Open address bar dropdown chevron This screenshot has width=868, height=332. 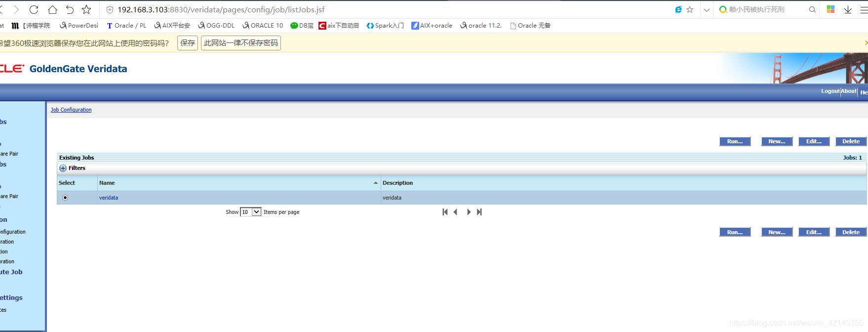click(707, 9)
